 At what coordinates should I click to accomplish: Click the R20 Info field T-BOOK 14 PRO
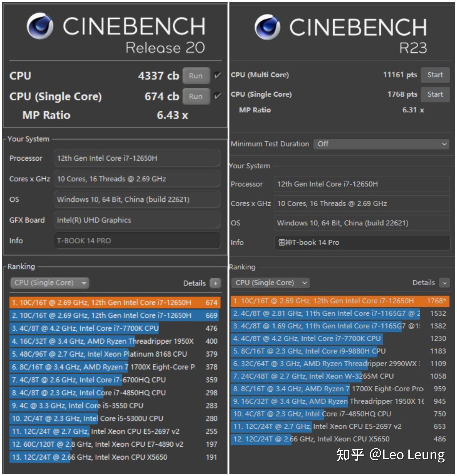pyautogui.click(x=137, y=241)
